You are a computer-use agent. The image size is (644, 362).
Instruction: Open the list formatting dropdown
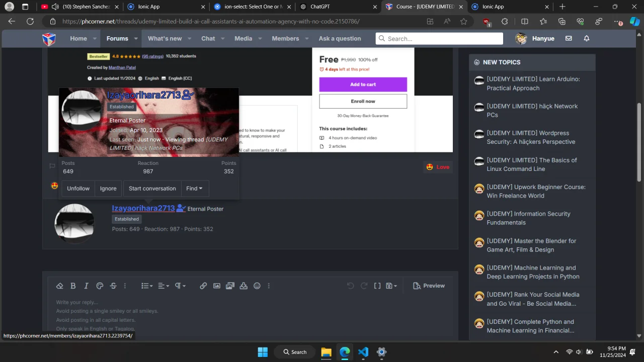pyautogui.click(x=147, y=286)
